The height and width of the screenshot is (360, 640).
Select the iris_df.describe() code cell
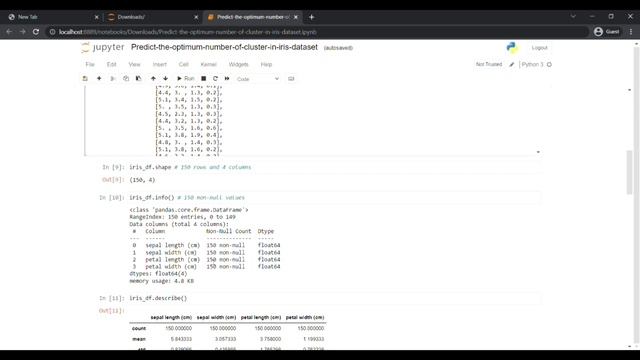coord(335,298)
